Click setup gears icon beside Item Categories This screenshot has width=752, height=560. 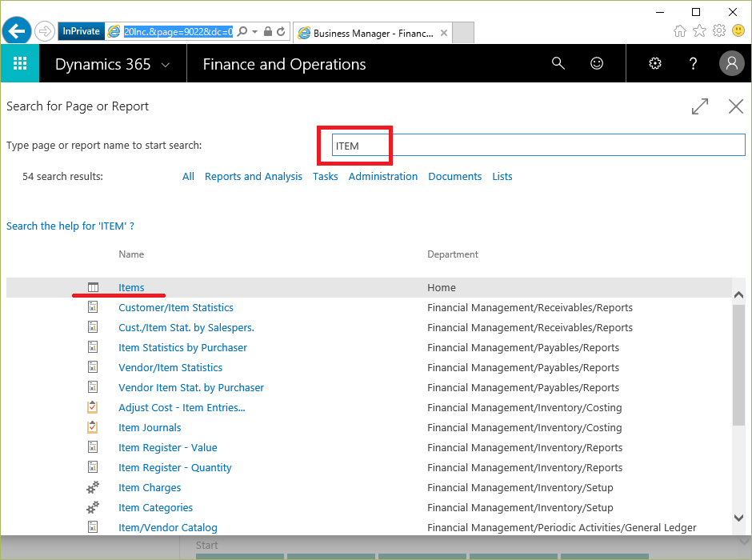[93, 506]
